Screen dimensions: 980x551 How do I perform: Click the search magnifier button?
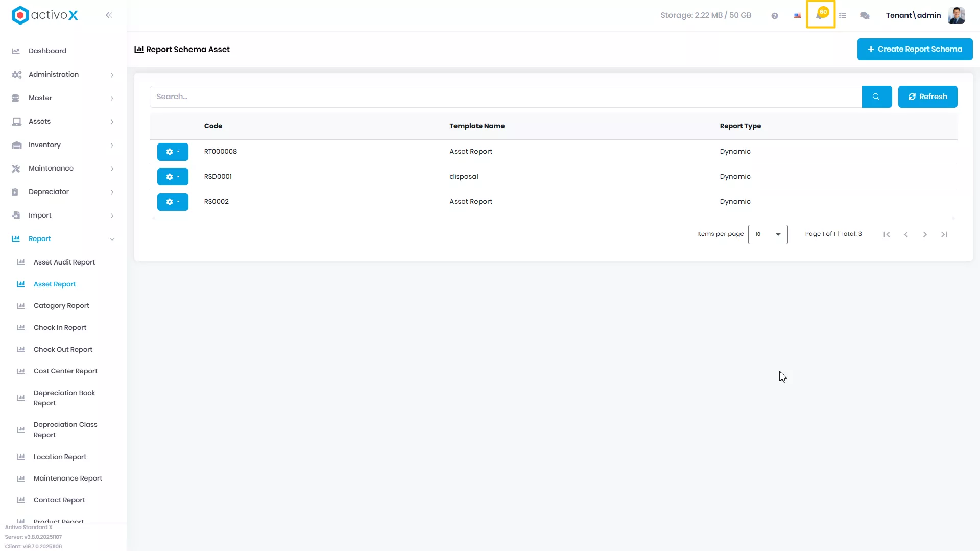876,97
